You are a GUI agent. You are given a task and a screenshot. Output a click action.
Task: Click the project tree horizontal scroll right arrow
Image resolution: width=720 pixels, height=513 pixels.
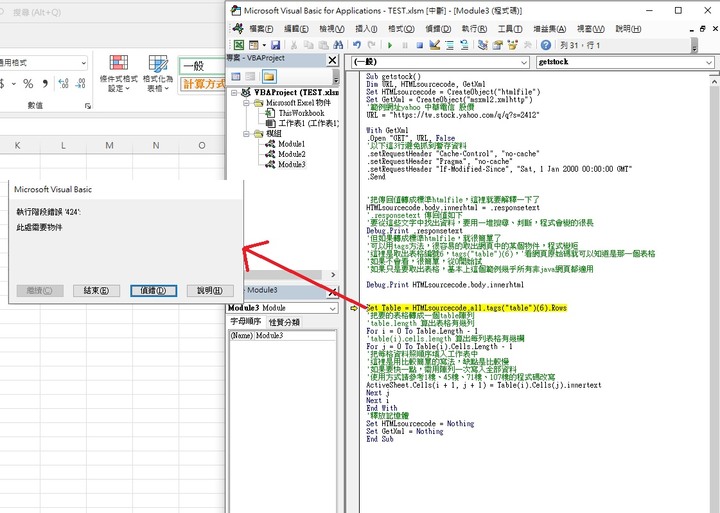click(x=333, y=275)
